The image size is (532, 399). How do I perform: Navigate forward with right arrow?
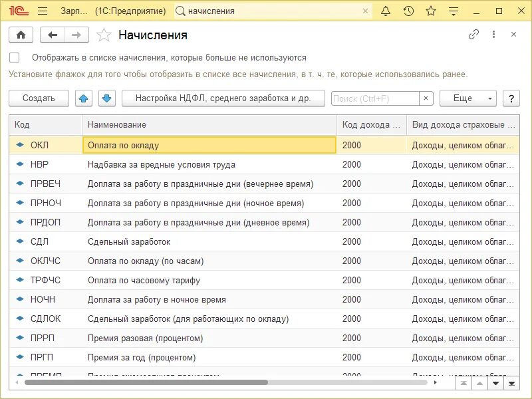(76, 35)
